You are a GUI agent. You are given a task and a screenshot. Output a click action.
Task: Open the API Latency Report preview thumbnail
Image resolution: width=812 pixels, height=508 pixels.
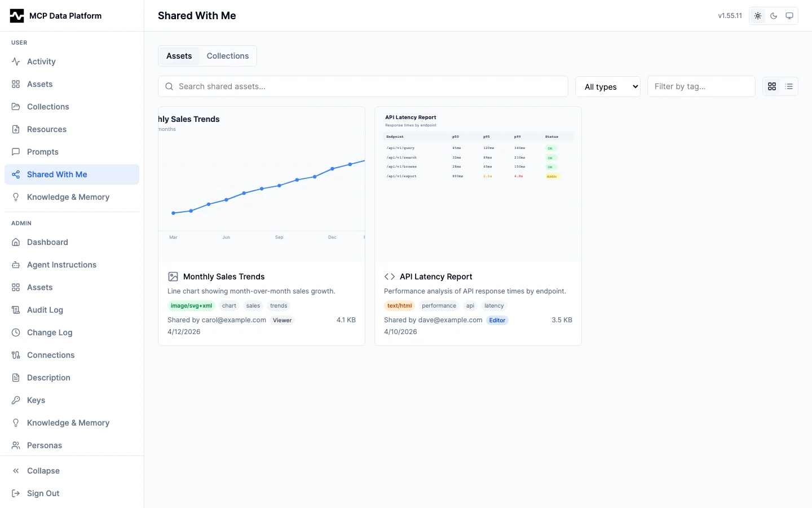(478, 184)
